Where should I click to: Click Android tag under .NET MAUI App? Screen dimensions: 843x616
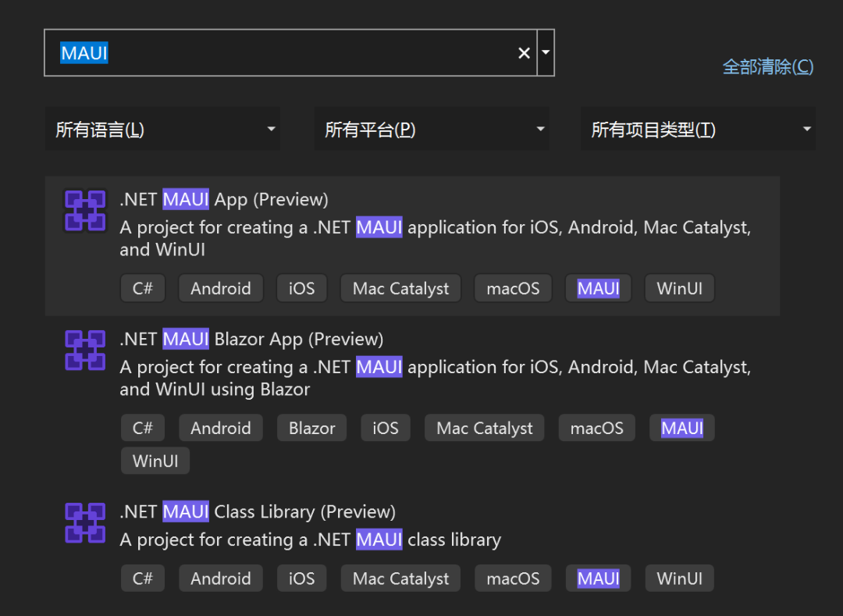point(220,289)
